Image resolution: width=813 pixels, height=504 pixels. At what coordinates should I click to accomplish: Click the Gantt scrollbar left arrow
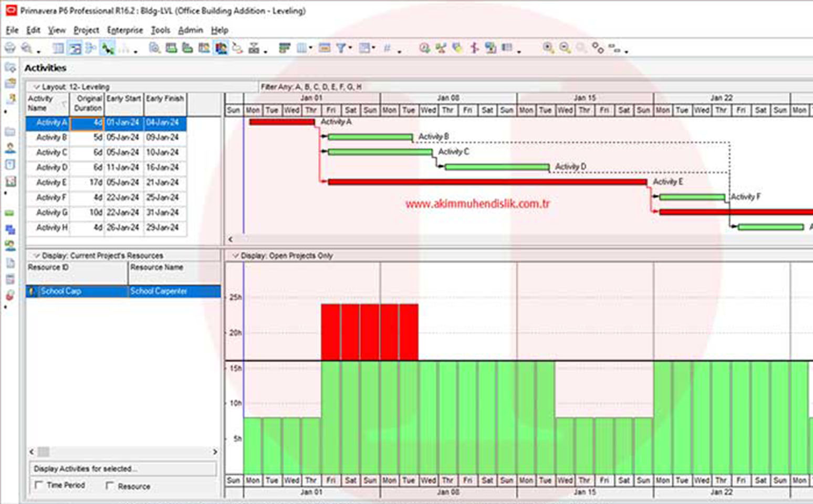click(x=231, y=239)
